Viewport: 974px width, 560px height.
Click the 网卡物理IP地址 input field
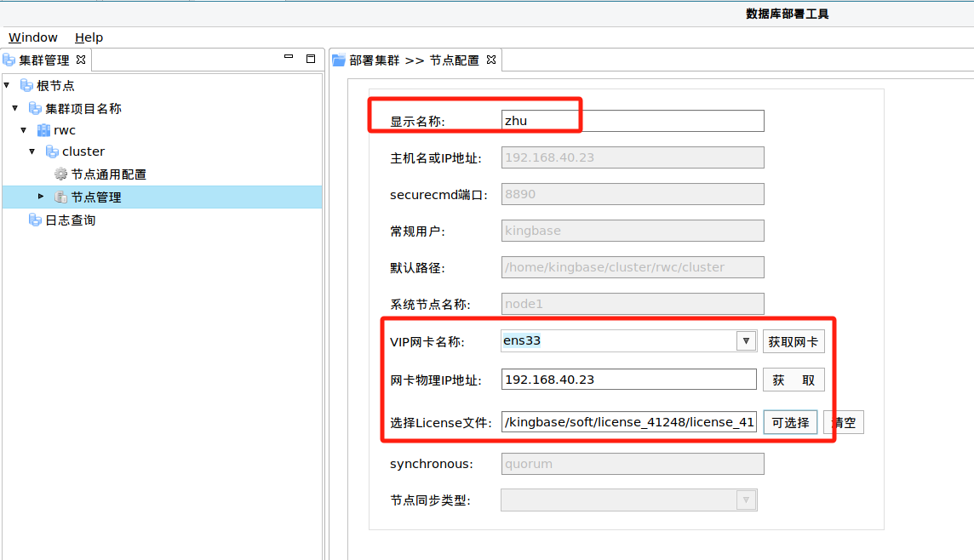[x=628, y=380]
